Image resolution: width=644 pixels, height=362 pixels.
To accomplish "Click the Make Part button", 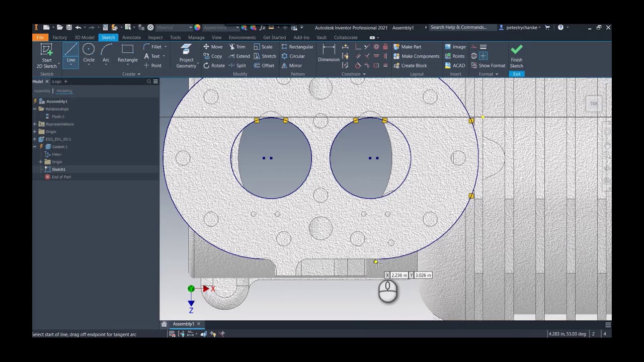I will pyautogui.click(x=408, y=47).
